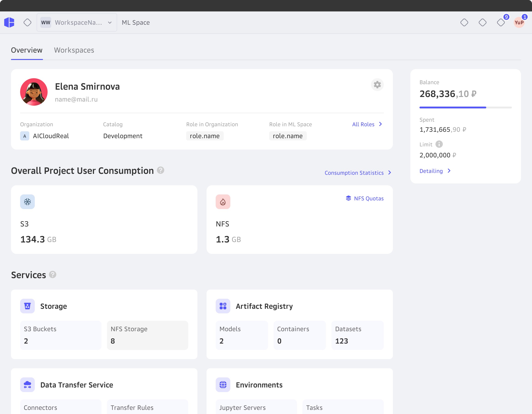Viewport: 532px width, 414px height.
Task: Open the YuP user avatar menu
Action: pos(519,22)
